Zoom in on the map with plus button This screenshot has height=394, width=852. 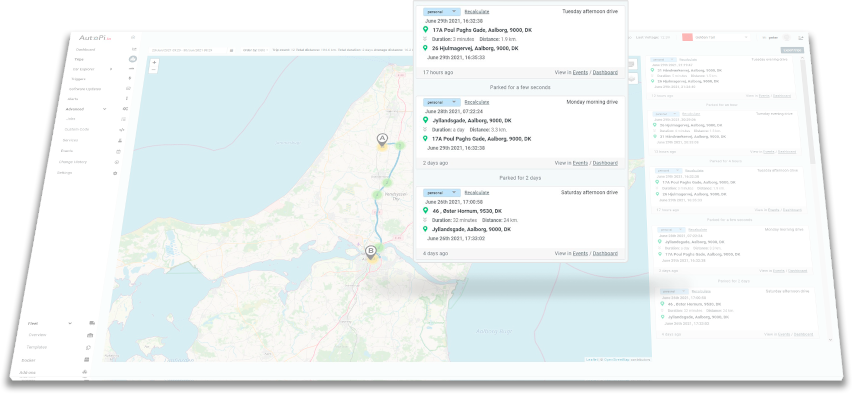point(154,62)
